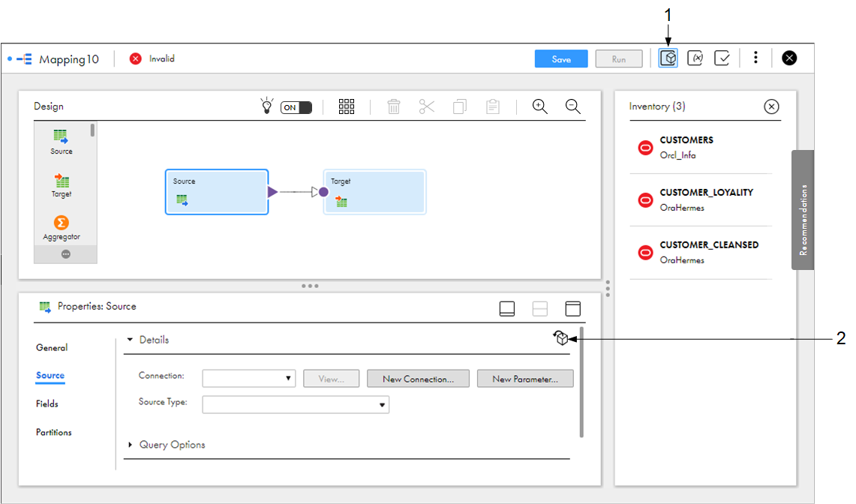Open the Partitions properties tab
This screenshot has height=504, width=856.
coord(53,432)
